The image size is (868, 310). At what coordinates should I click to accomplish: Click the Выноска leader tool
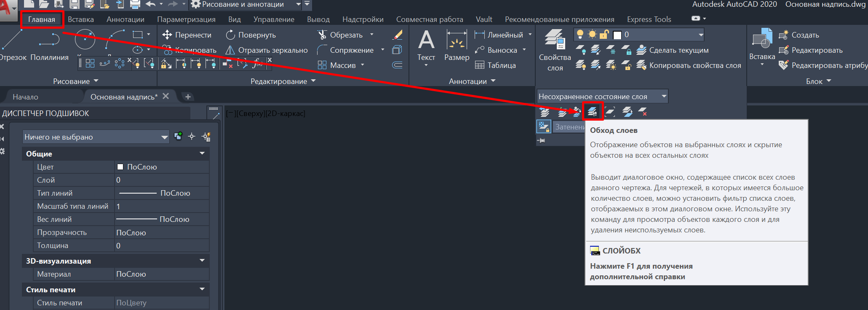[x=496, y=50]
